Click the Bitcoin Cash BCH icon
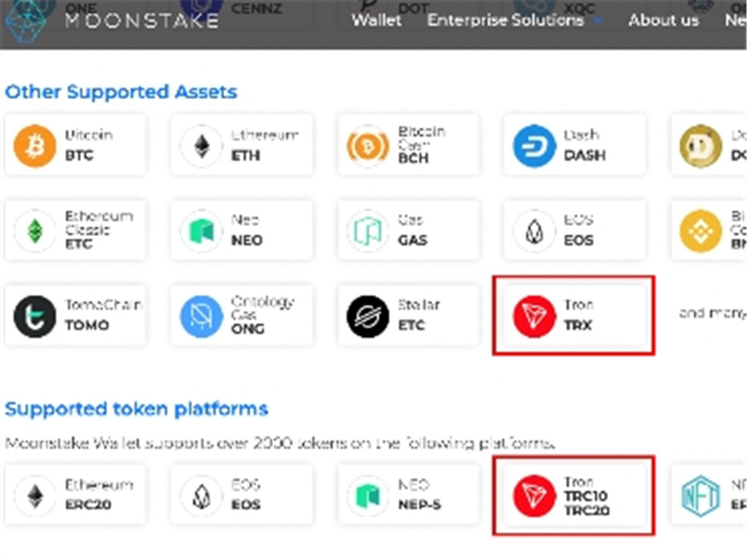Viewport: 747px width, 560px height. tap(367, 146)
